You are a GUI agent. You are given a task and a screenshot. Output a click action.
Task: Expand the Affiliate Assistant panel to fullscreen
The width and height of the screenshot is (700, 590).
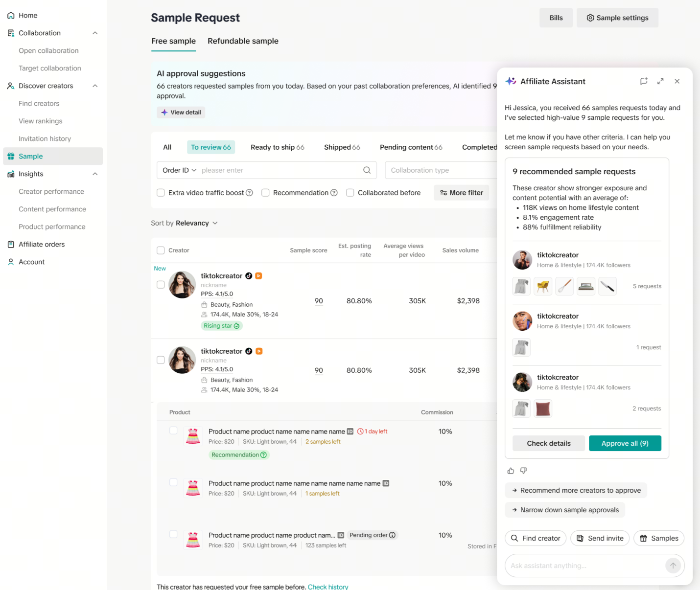(x=660, y=81)
